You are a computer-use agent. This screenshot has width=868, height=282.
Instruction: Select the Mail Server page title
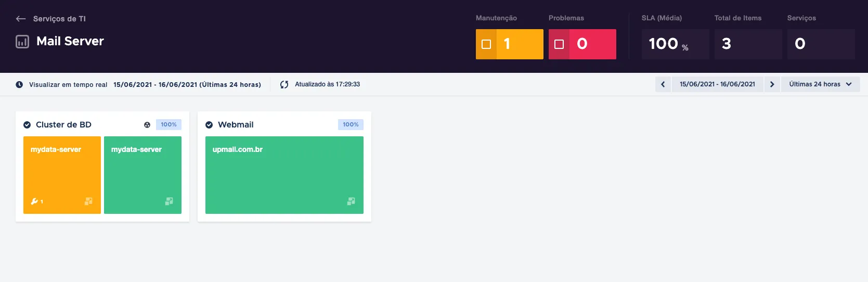tap(70, 41)
